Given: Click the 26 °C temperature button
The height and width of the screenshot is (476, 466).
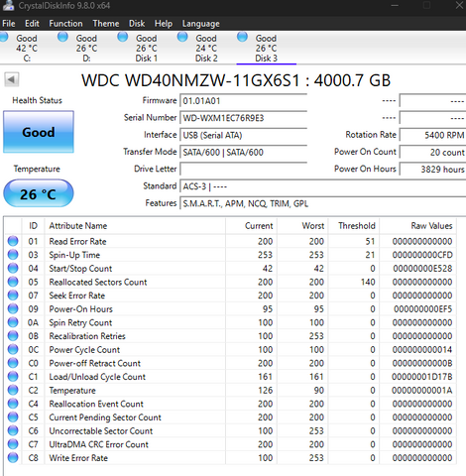Looking at the screenshot, I should [39, 193].
